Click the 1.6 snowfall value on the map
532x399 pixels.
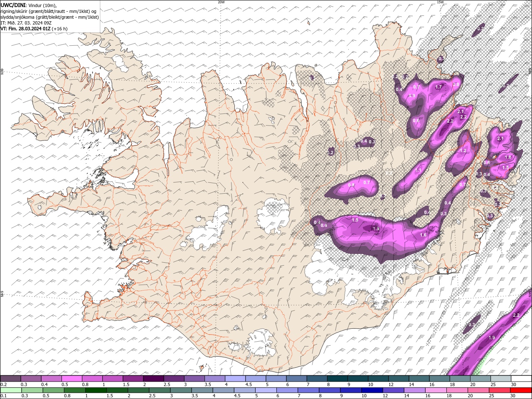tap(423, 235)
